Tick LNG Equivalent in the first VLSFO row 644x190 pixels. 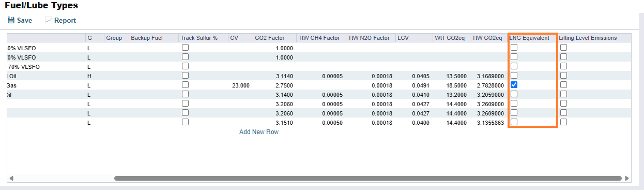514,47
